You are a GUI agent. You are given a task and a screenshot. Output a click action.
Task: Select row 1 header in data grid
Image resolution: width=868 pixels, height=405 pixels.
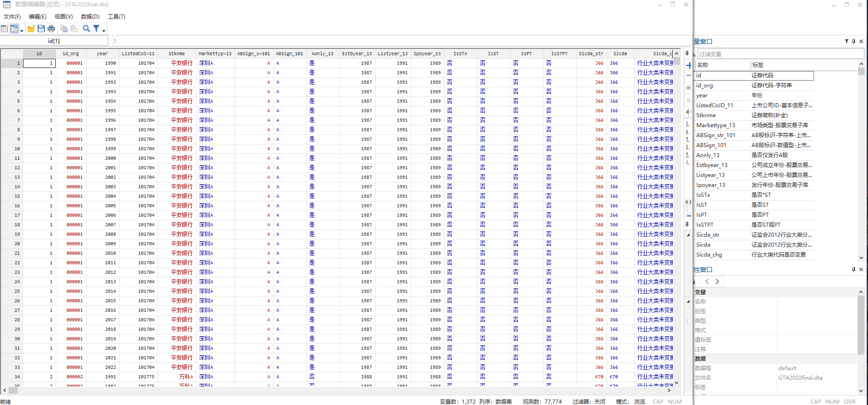(12, 63)
